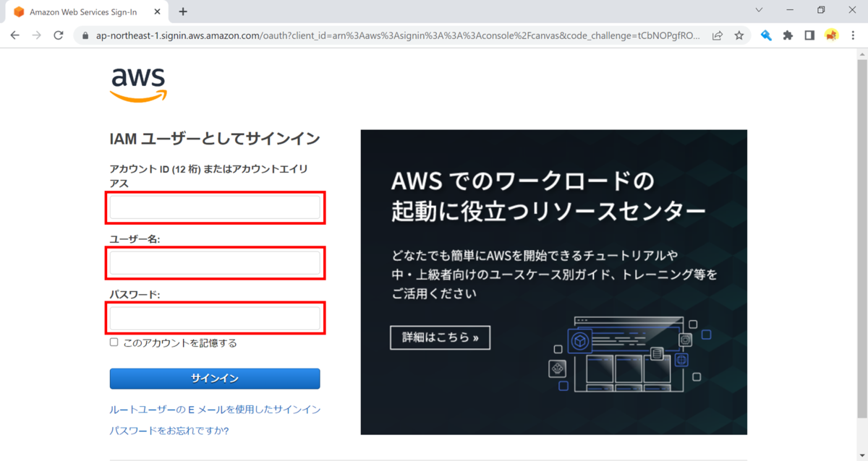Toggle the browser side panel icon
Screen dimensions: 868x461
[x=809, y=35]
